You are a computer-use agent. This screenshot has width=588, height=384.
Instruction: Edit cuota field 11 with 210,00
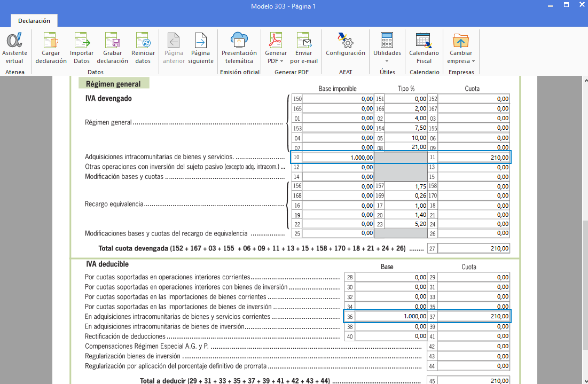(474, 158)
